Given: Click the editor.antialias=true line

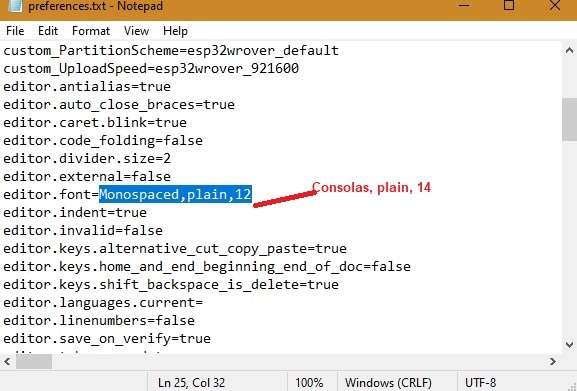Looking at the screenshot, I should click(x=87, y=86).
